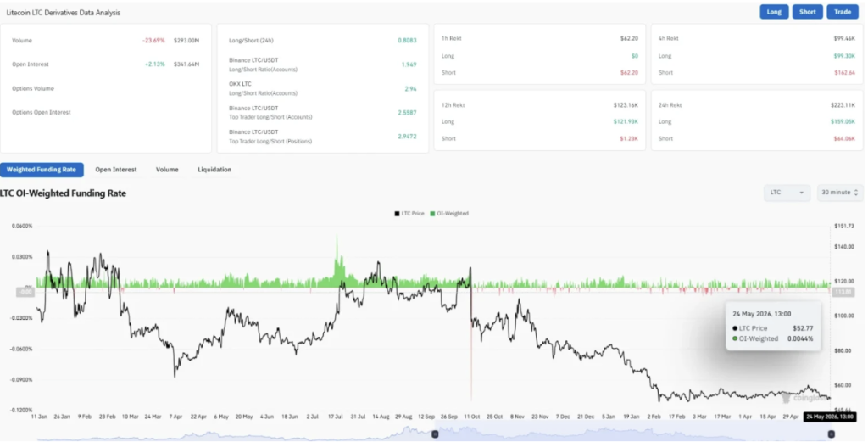Toggle the LTC Price legend item
868x442 pixels.
tap(409, 213)
